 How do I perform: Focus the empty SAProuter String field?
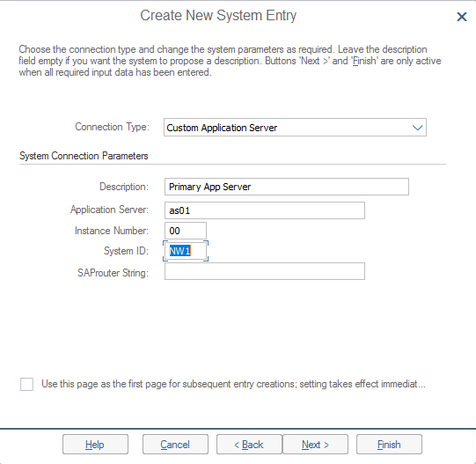click(265, 271)
